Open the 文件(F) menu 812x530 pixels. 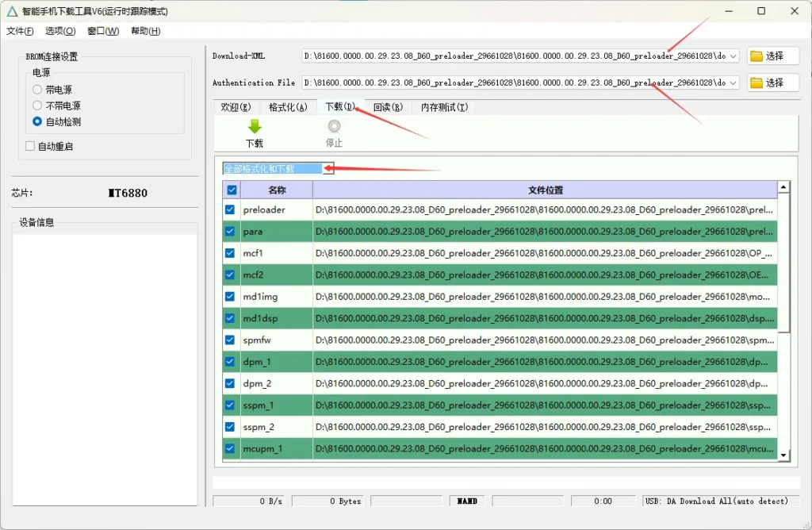[x=20, y=31]
